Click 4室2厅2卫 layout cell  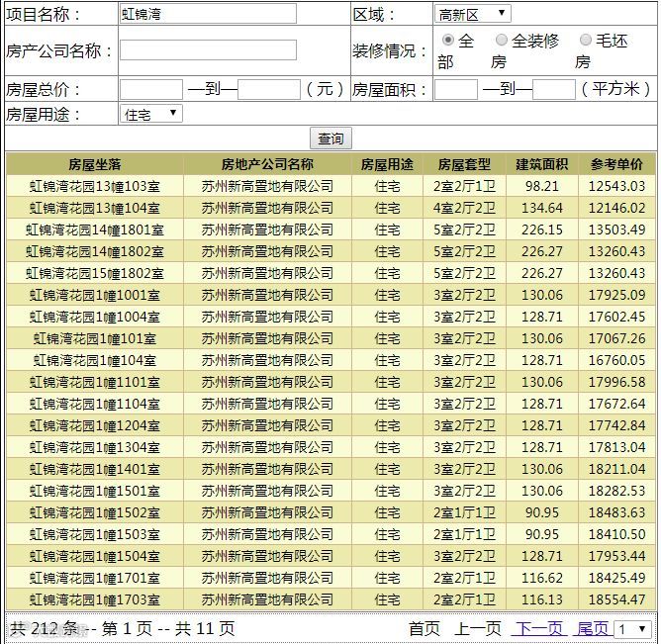(x=464, y=208)
